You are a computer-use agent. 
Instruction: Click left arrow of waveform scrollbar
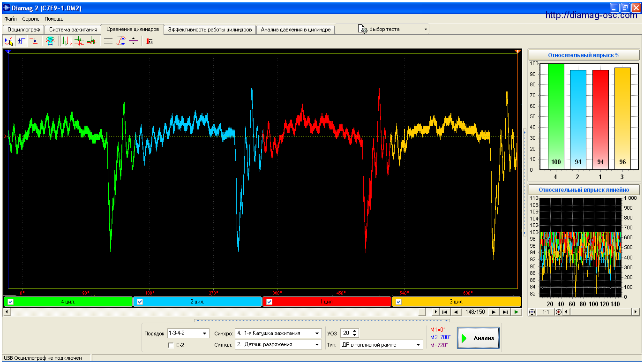pyautogui.click(x=7, y=312)
